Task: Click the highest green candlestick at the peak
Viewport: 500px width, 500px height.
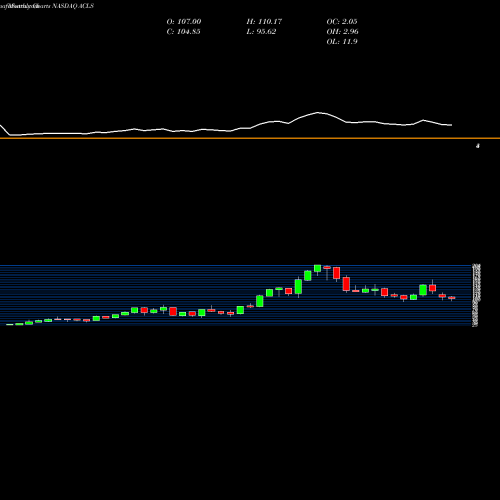Action: coord(317,269)
